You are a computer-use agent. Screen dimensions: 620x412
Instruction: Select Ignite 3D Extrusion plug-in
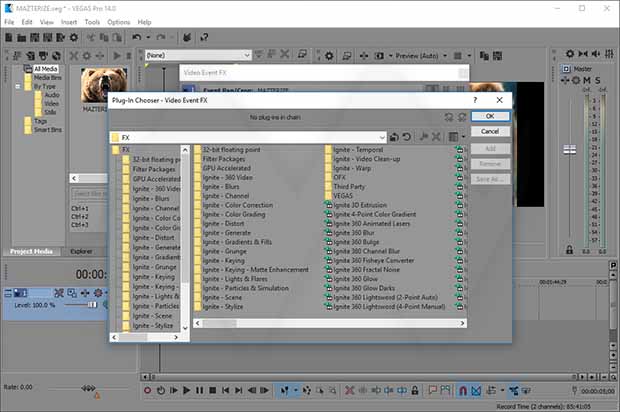tap(360, 205)
